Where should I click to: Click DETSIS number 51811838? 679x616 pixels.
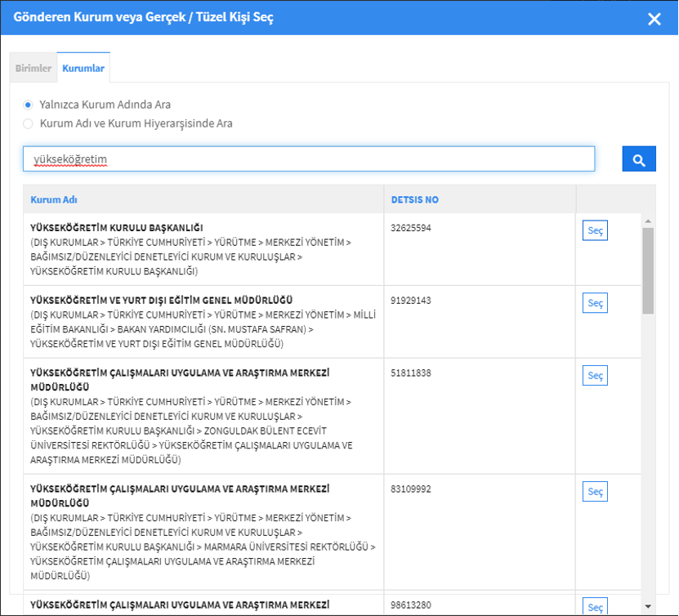410,373
